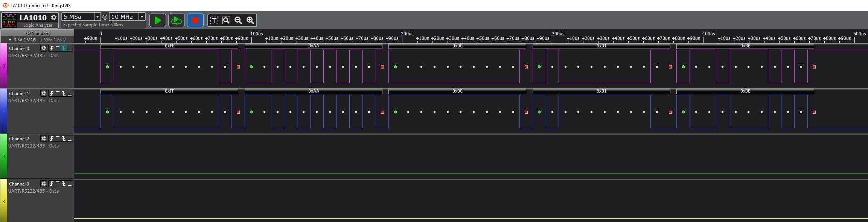Image resolution: width=868 pixels, height=222 pixels.
Task: Expand the 3.3V CMOS I/O standard selector
Action: click(37, 40)
